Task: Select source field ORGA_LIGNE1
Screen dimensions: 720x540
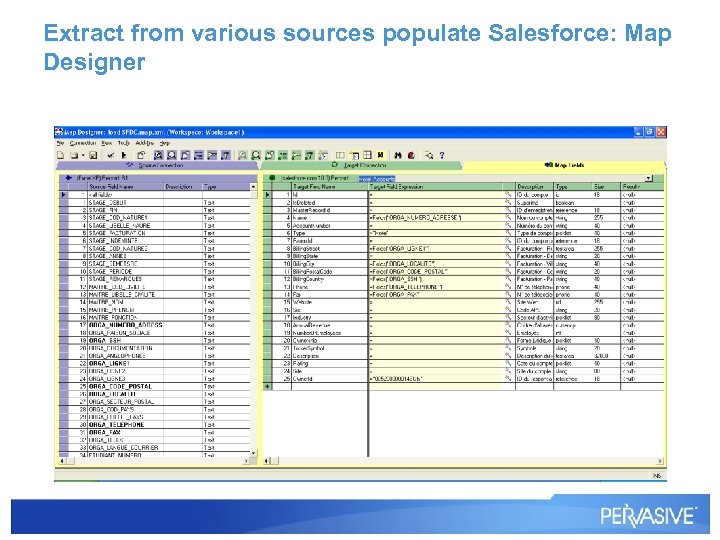Action: (125, 364)
